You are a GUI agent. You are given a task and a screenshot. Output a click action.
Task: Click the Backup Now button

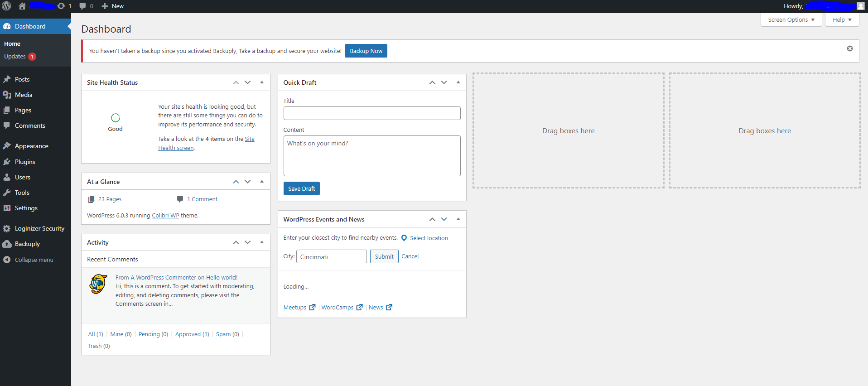(x=366, y=51)
